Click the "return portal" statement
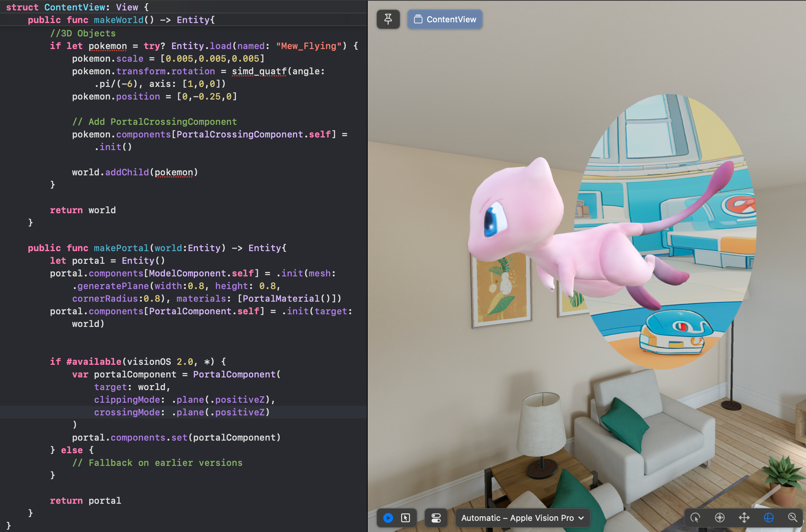Image resolution: width=806 pixels, height=532 pixels. 85,501
